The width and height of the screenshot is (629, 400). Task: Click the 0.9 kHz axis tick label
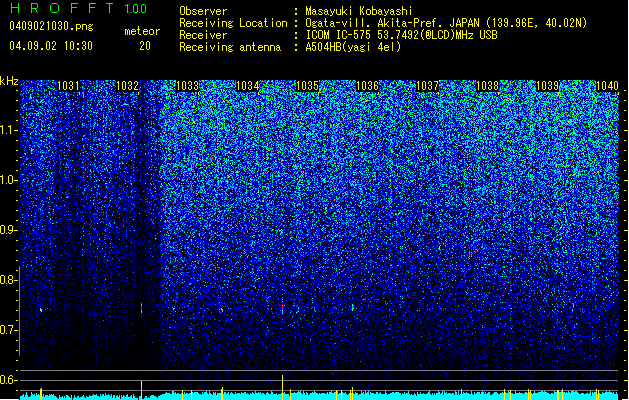(x=9, y=230)
